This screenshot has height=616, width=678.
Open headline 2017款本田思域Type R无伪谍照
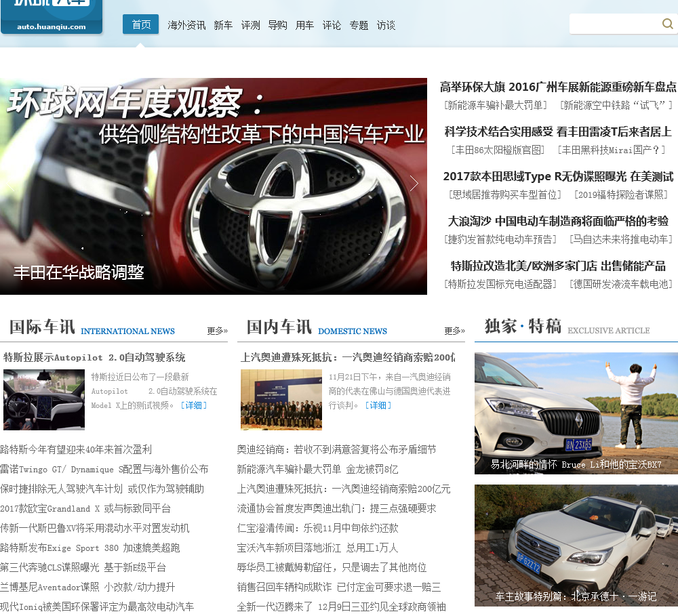pos(558,176)
